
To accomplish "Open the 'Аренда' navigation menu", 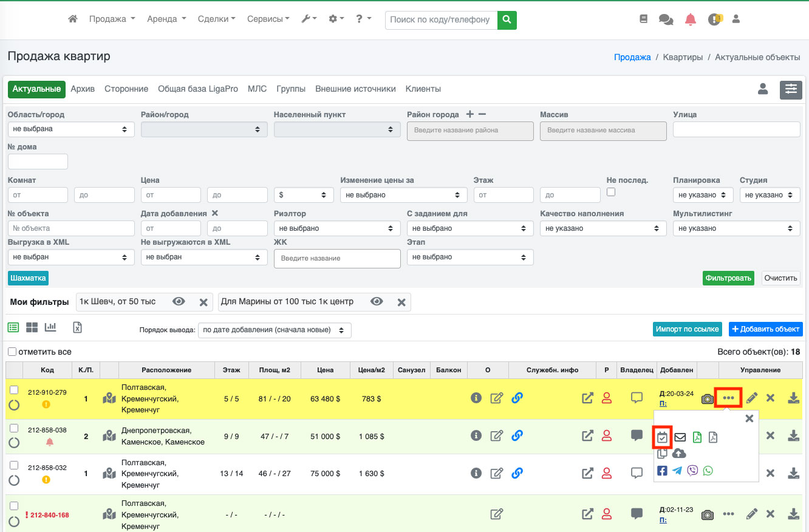I will [166, 19].
